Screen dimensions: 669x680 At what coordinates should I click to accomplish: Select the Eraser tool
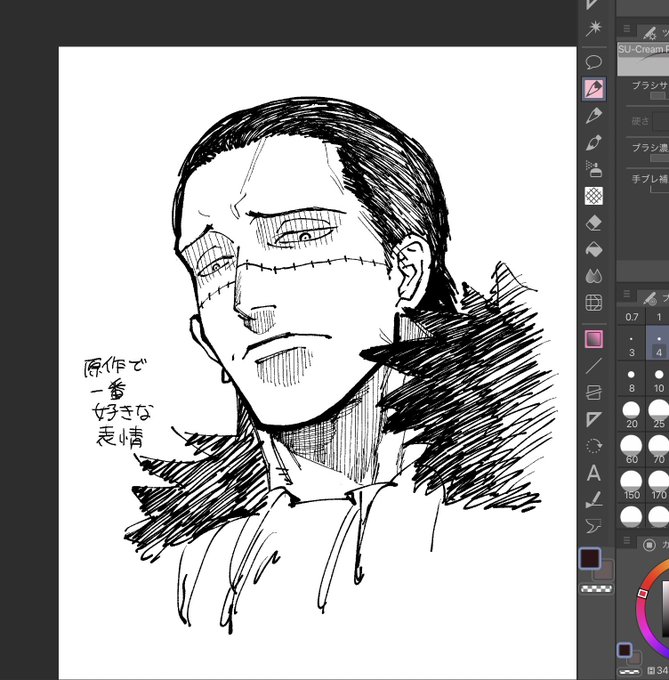(x=594, y=223)
